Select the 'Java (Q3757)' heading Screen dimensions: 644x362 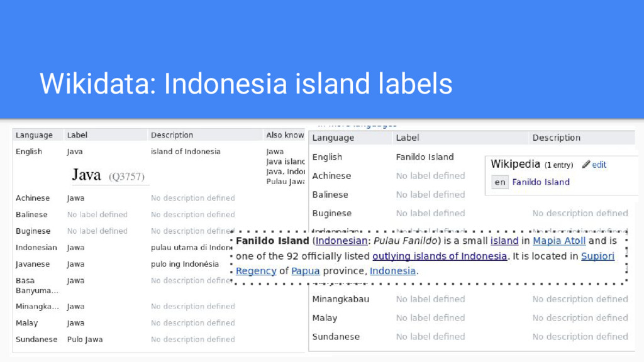[x=108, y=175]
